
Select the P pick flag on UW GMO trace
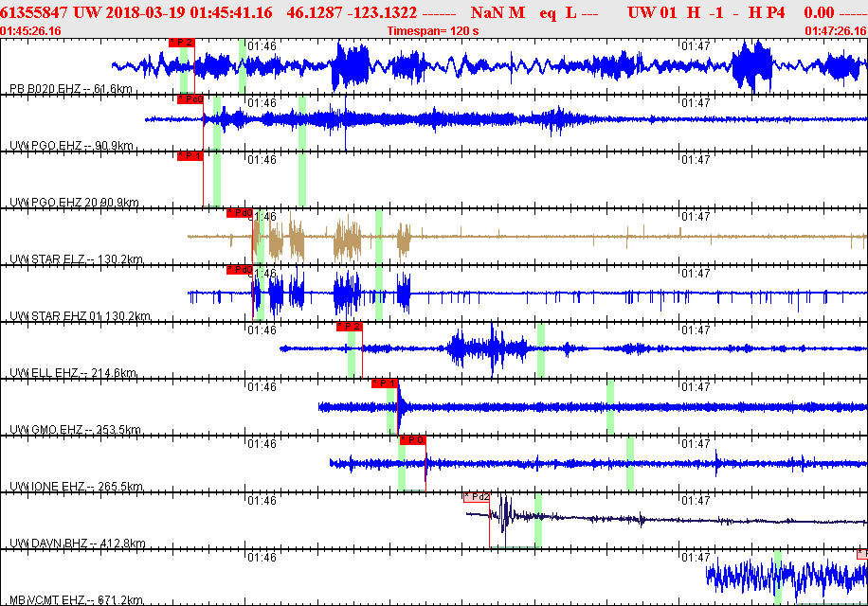tap(384, 383)
